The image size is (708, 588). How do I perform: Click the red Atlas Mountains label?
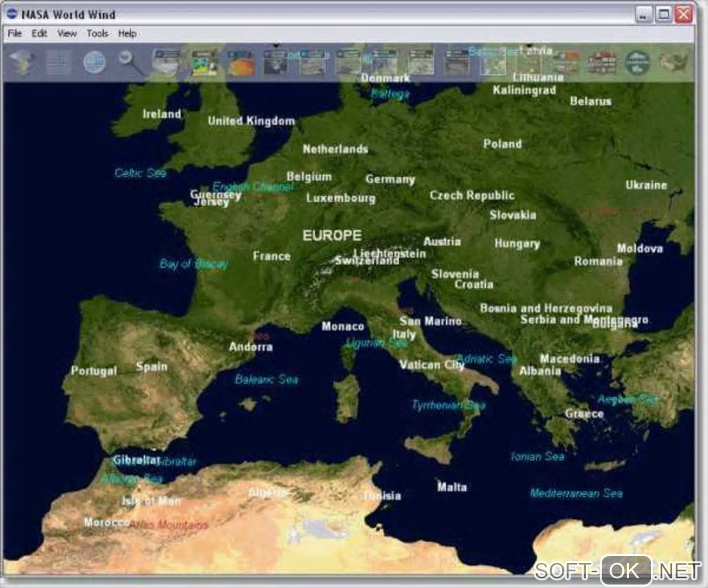(x=169, y=526)
